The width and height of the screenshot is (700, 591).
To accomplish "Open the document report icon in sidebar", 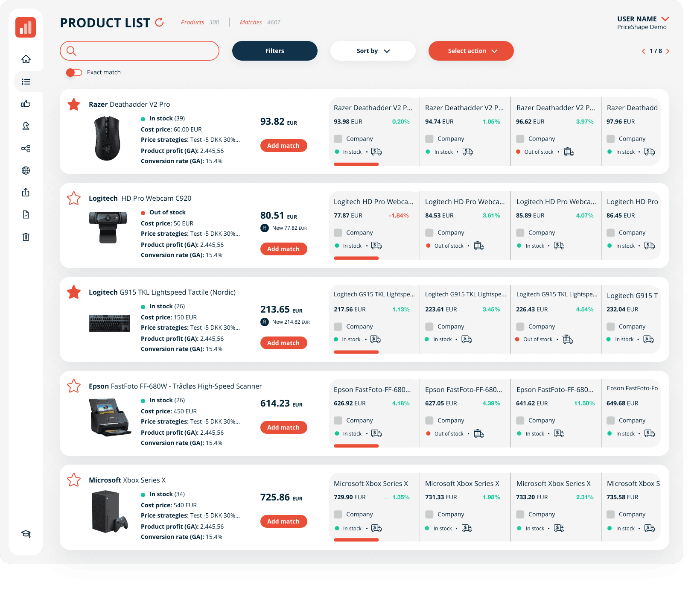I will coord(26,214).
